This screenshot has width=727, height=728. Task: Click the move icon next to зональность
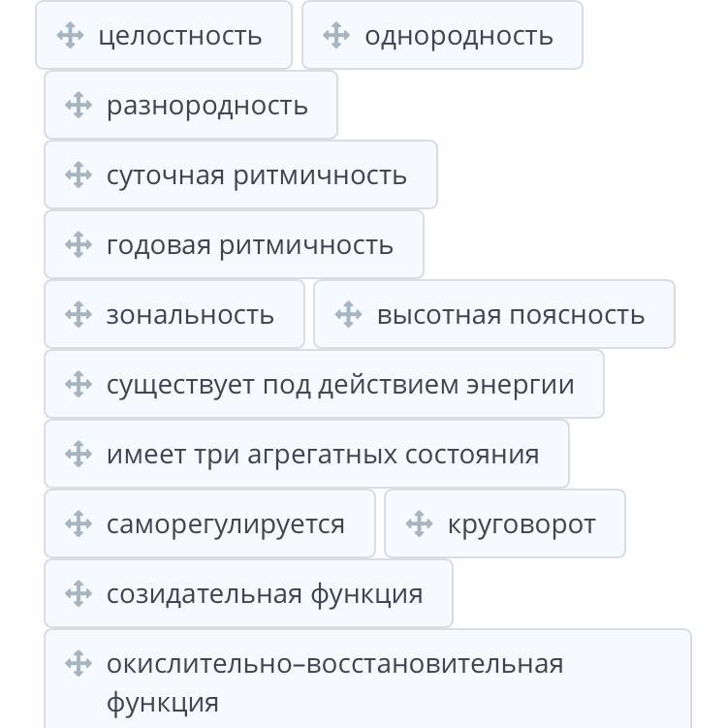[79, 315]
